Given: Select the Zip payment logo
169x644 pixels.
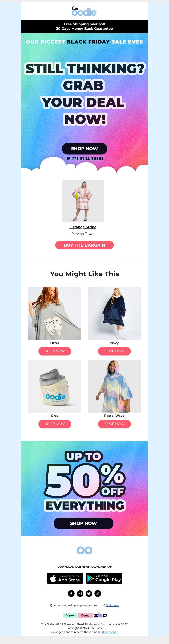Looking at the screenshot, I should 100,615.
